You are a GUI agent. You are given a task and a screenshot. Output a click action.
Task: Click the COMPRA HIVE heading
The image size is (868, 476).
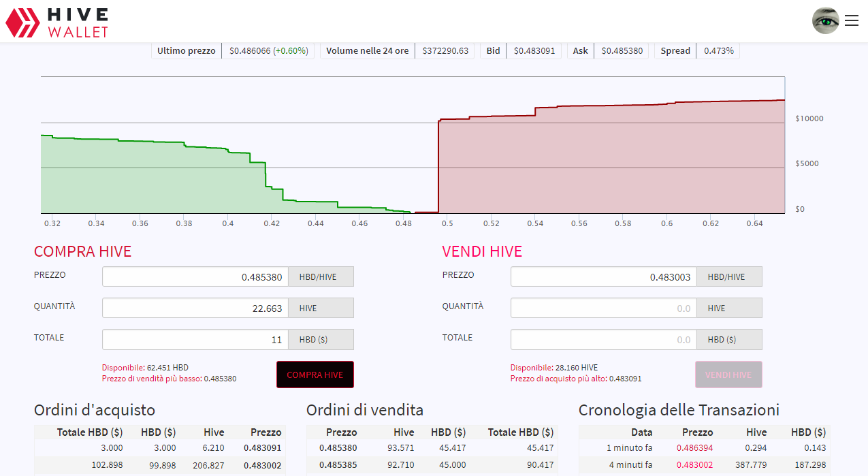point(82,252)
